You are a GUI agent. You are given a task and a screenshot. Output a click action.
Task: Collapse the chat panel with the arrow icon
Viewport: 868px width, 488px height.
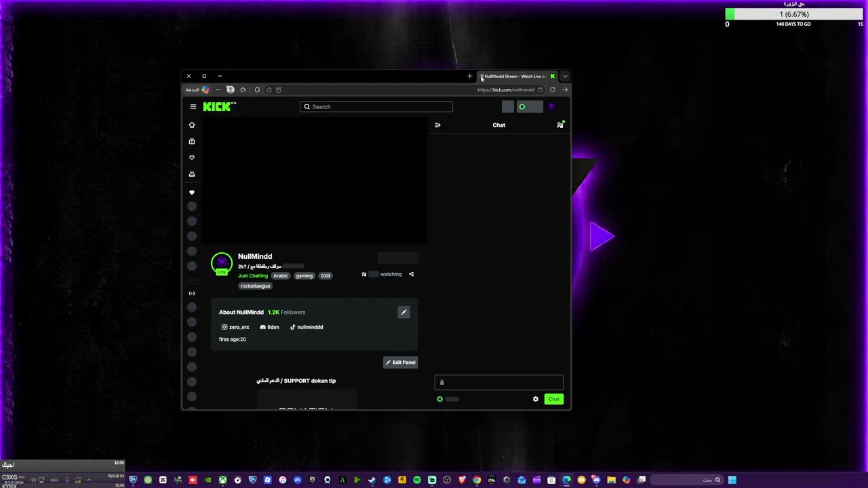point(437,125)
